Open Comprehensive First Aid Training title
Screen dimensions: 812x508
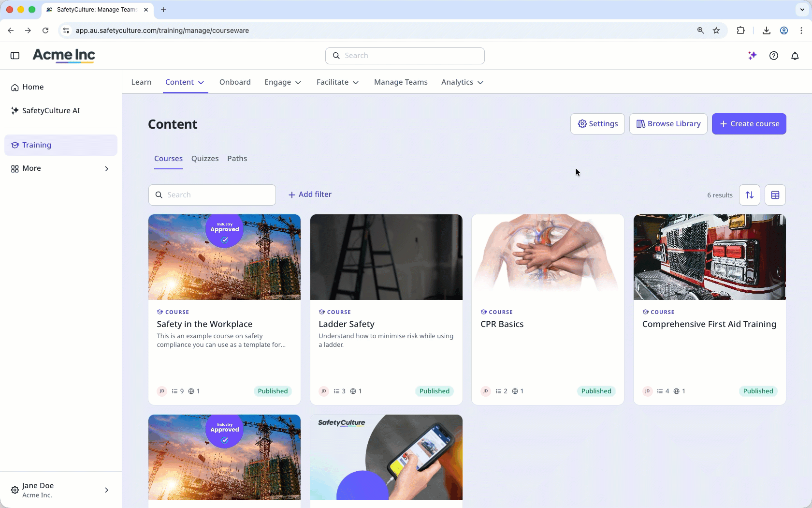pos(709,324)
